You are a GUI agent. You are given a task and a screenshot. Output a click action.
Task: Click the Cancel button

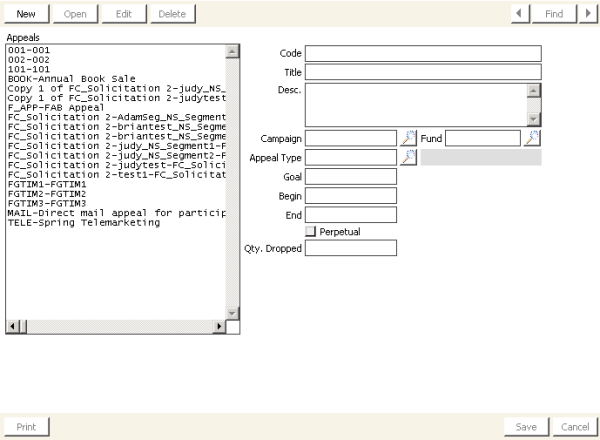tap(574, 427)
